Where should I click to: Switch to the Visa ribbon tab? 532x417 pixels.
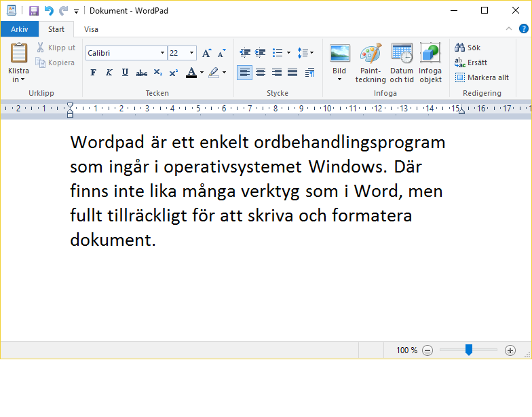(x=91, y=29)
